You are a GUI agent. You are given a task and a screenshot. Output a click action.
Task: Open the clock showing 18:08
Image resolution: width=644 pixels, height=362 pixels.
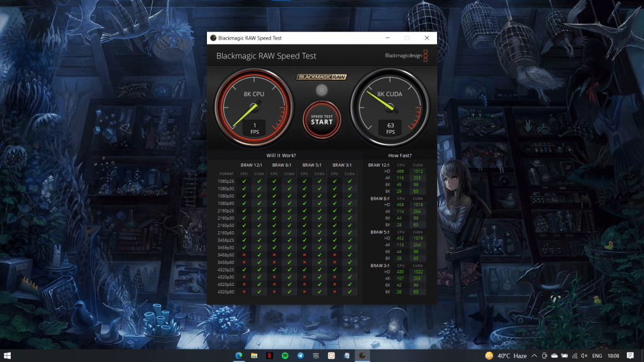pyautogui.click(x=613, y=356)
